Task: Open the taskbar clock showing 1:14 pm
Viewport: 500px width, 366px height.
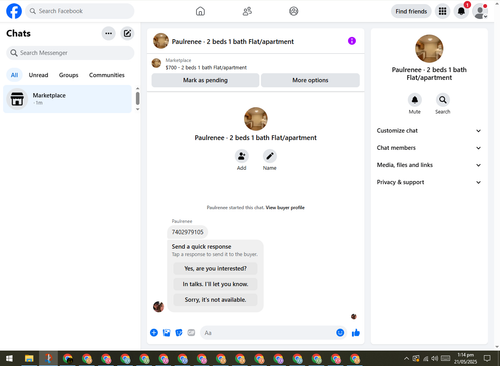Action: coord(466,358)
